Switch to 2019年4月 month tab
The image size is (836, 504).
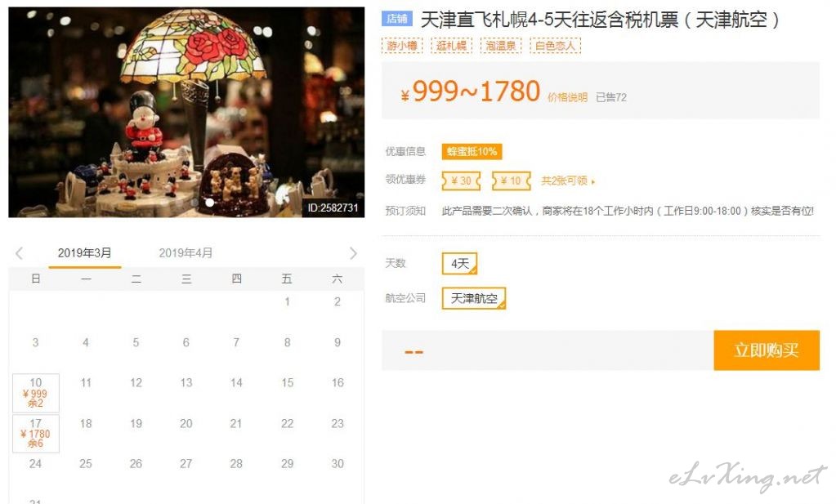[186, 253]
